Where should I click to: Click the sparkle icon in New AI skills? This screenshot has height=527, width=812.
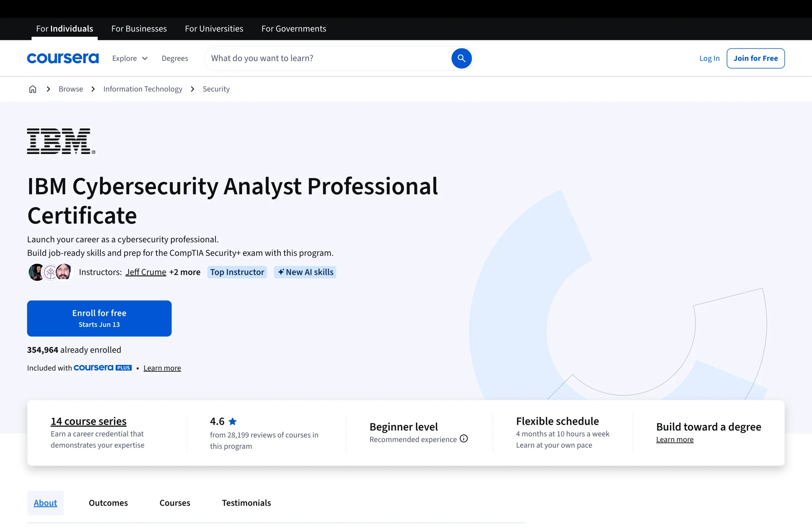pyautogui.click(x=281, y=272)
